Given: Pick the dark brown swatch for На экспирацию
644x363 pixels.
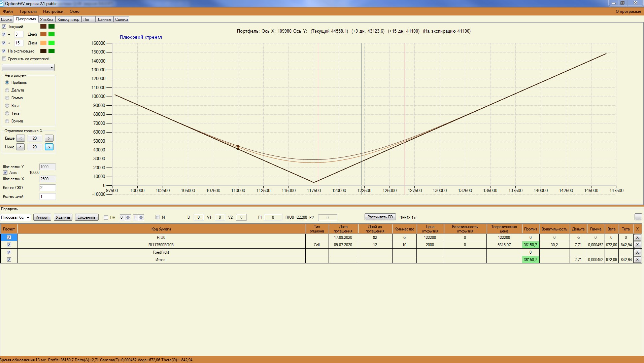Looking at the screenshot, I should pos(43,51).
